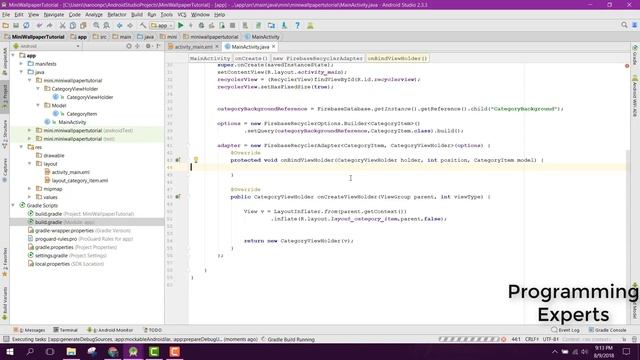Switch to the activity_main.xml editor tab
The height and width of the screenshot is (360, 640).
coord(193,47)
